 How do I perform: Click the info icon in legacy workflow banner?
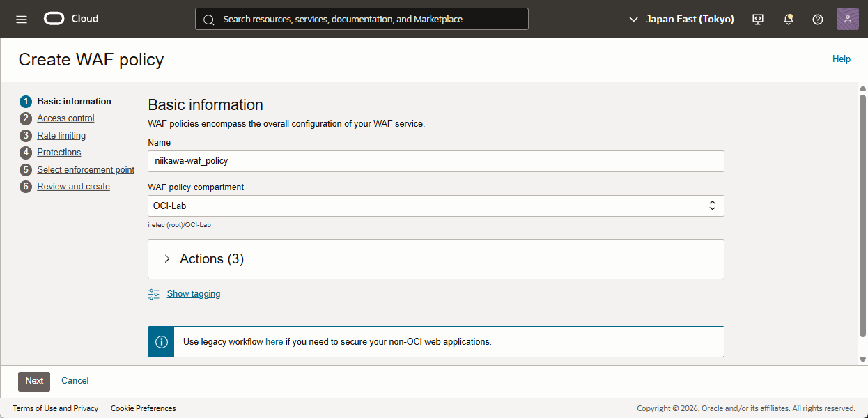tap(161, 342)
